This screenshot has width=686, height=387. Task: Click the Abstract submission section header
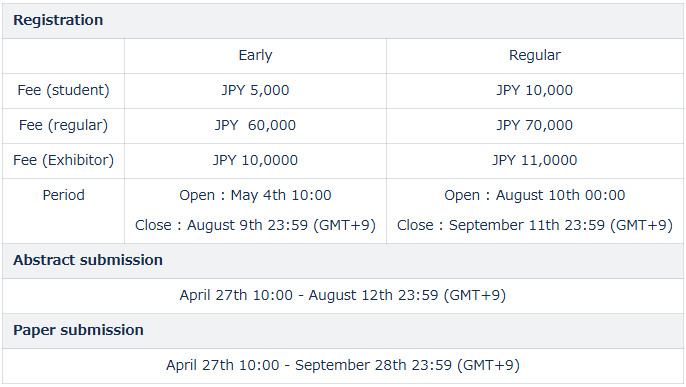click(88, 260)
